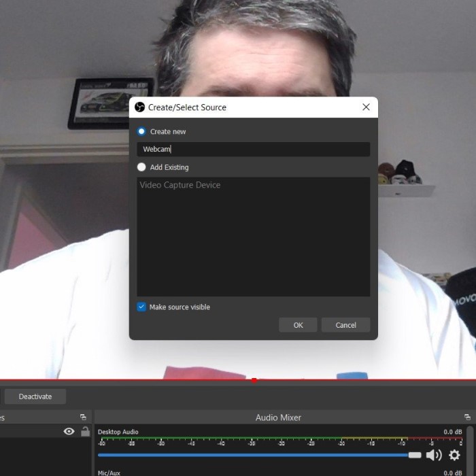
Task: Undock the Sources panel
Action: (83, 417)
